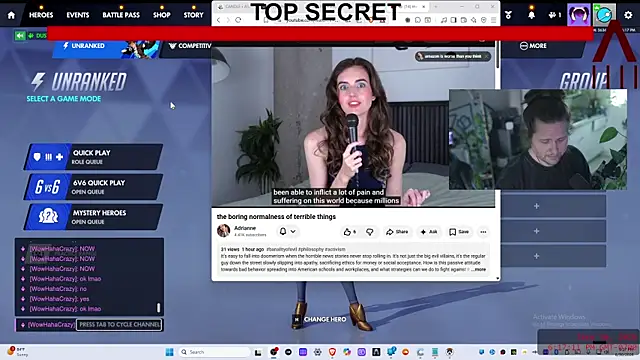
Task: Share the YouTube video
Action: pyautogui.click(x=397, y=232)
